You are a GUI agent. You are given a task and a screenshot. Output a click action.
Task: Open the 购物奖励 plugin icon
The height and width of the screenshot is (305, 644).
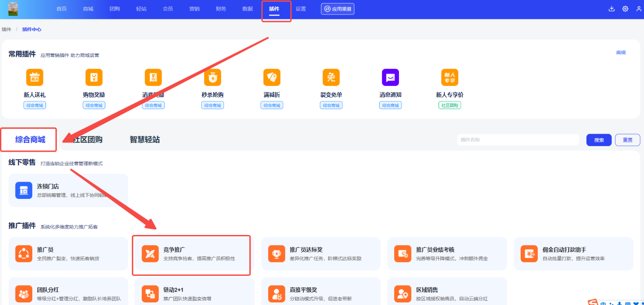[94, 77]
